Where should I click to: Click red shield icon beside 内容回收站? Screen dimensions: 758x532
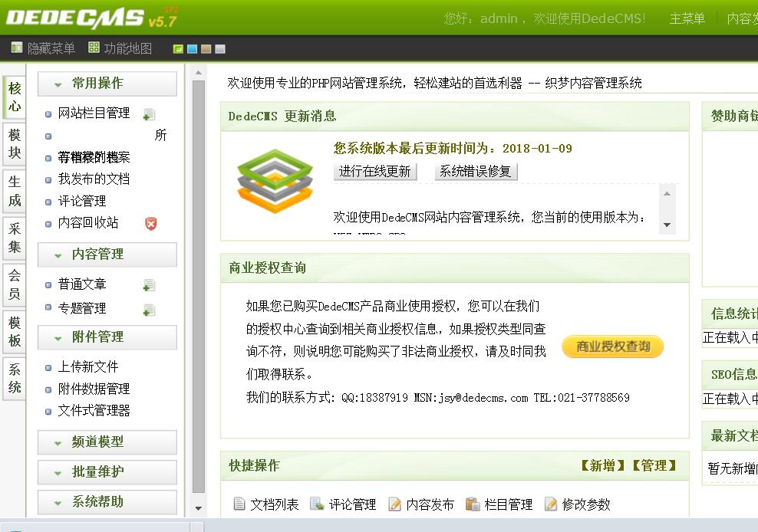(x=151, y=223)
